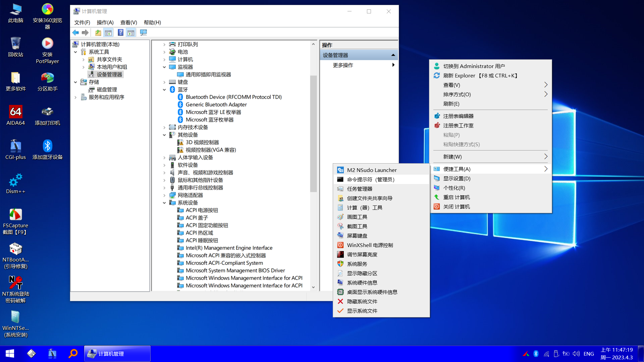Open the CGI-plus desktop icon
The image size is (644, 362).
[15, 150]
